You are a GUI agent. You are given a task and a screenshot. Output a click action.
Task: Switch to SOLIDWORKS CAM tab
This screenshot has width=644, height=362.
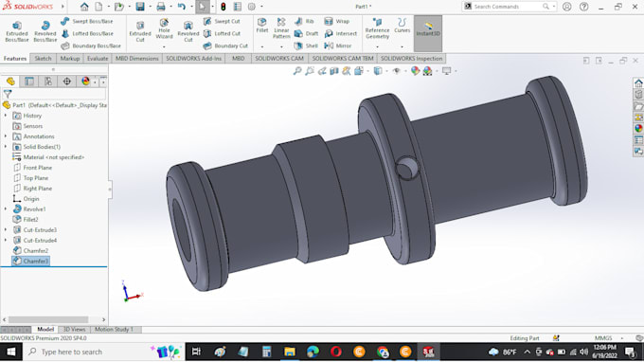click(x=279, y=59)
